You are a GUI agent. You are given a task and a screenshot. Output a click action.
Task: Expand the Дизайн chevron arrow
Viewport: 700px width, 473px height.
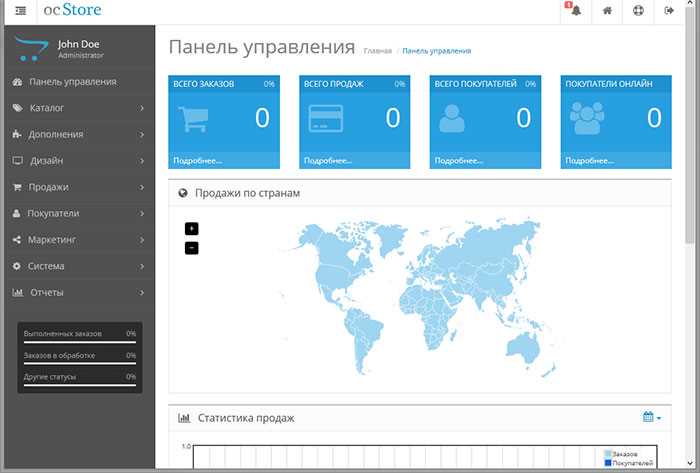click(142, 161)
